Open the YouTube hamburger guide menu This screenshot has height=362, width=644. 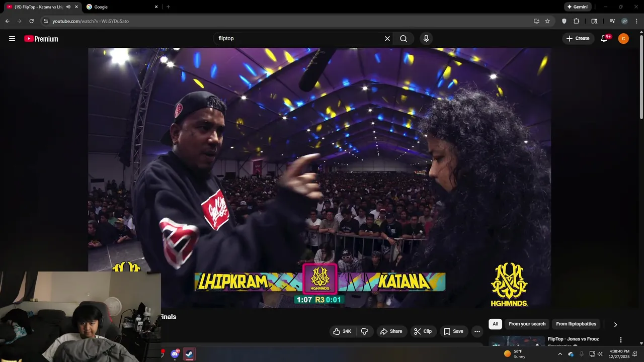click(12, 39)
